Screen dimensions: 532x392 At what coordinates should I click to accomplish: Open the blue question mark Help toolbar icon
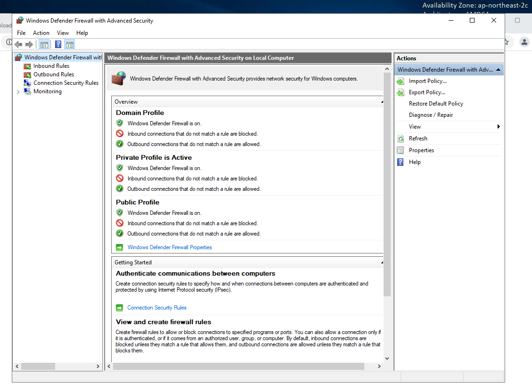pyautogui.click(x=58, y=44)
